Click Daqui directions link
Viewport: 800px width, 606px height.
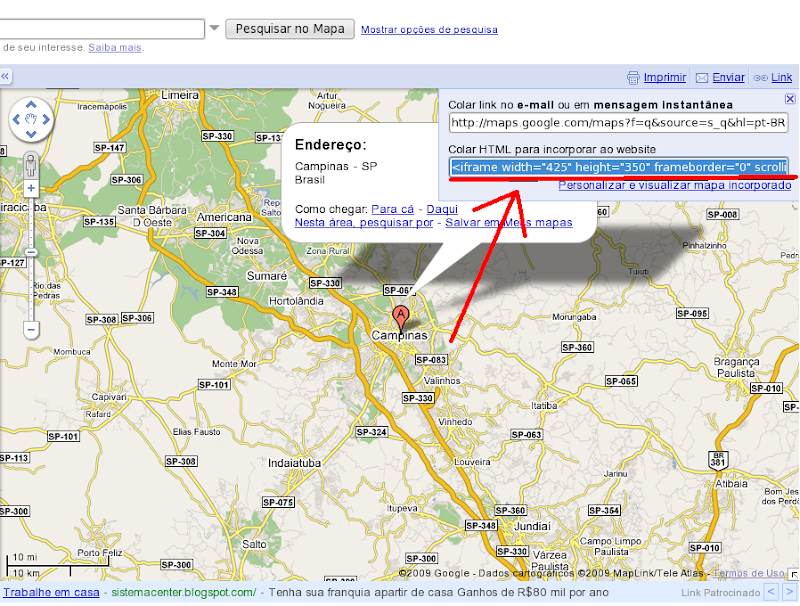(442, 209)
